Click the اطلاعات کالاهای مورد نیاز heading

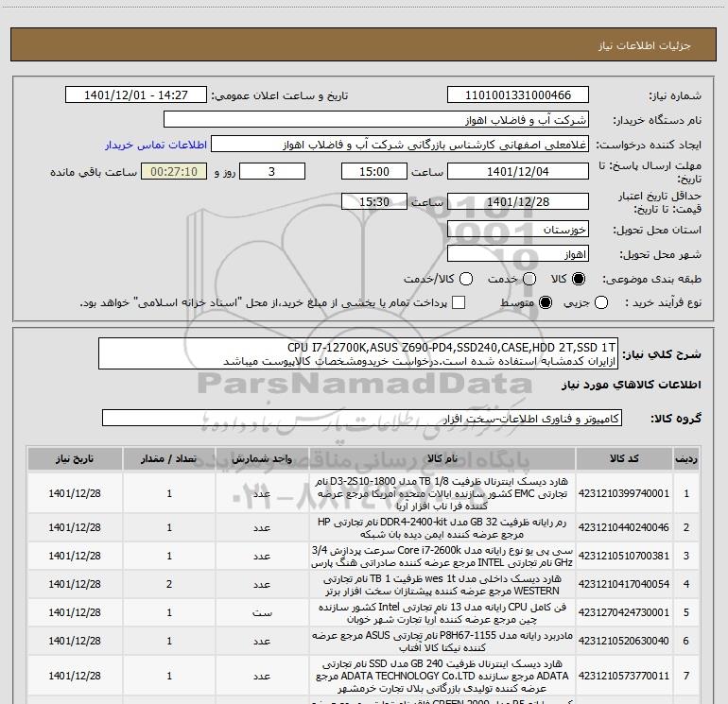click(x=632, y=385)
